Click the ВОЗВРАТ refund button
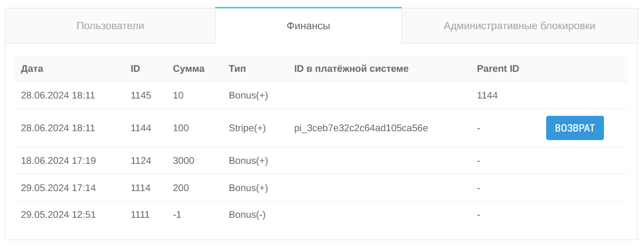644x247 pixels. 575,128
